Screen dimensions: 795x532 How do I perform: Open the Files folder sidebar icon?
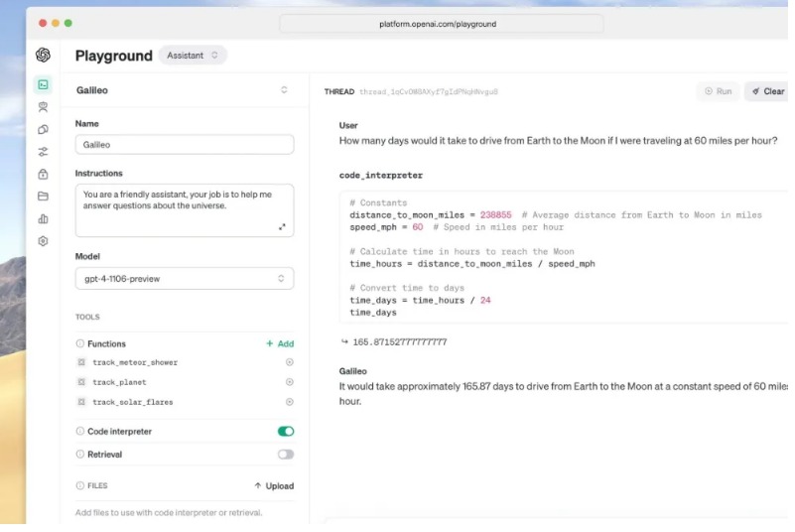[x=43, y=197]
